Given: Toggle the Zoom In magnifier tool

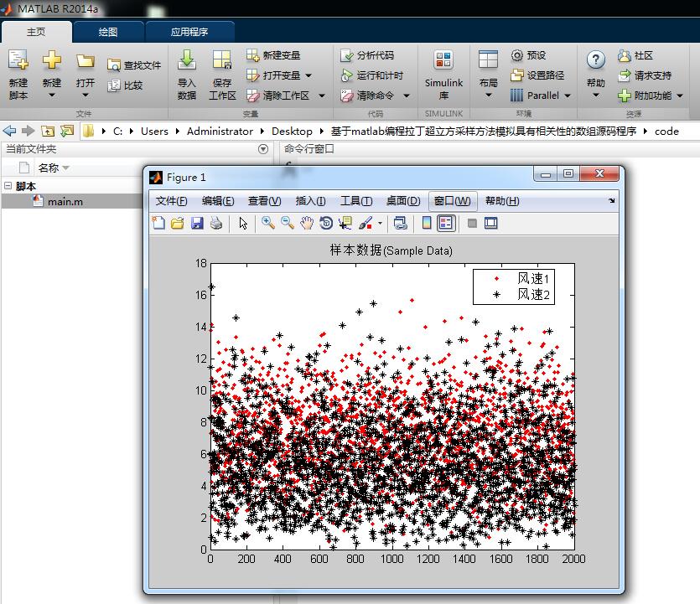Looking at the screenshot, I should click(x=268, y=223).
